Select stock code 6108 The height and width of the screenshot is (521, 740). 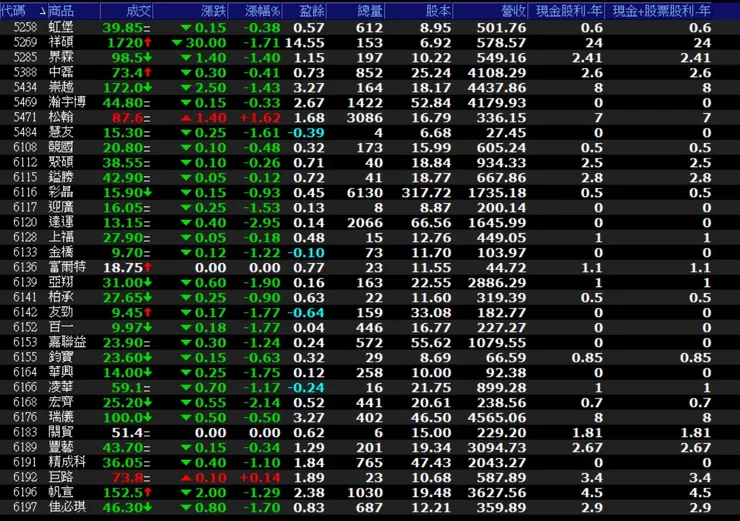point(25,148)
